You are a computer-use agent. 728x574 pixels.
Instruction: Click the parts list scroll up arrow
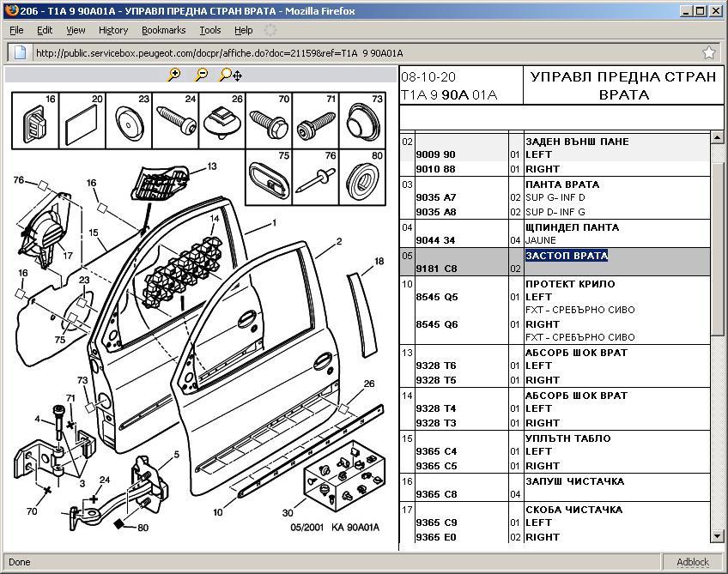point(717,138)
